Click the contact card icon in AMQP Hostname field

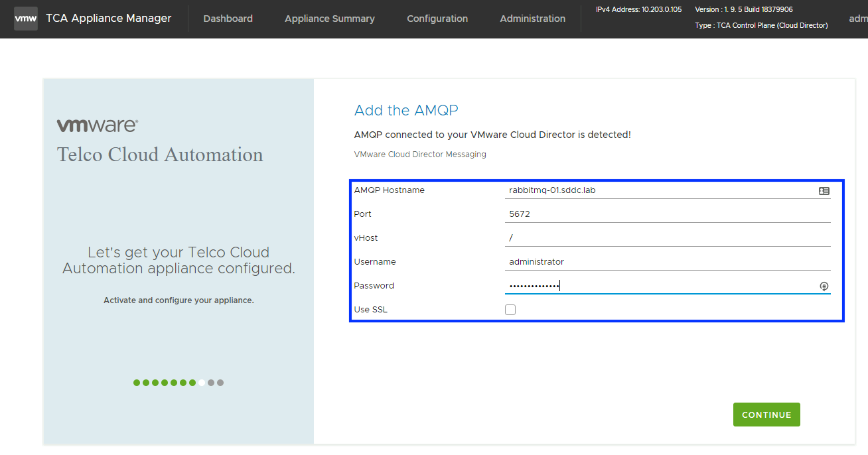(824, 191)
